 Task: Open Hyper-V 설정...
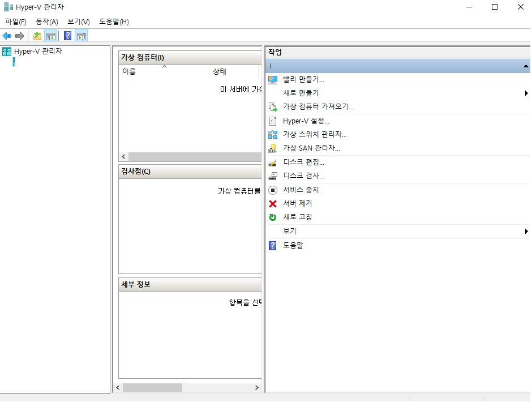click(x=306, y=121)
